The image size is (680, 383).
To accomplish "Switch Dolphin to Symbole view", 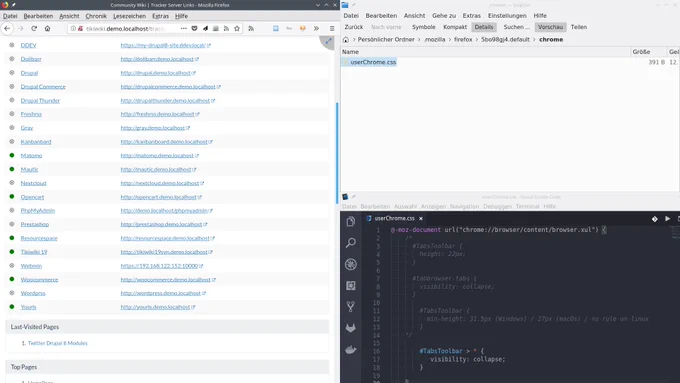I will click(423, 27).
